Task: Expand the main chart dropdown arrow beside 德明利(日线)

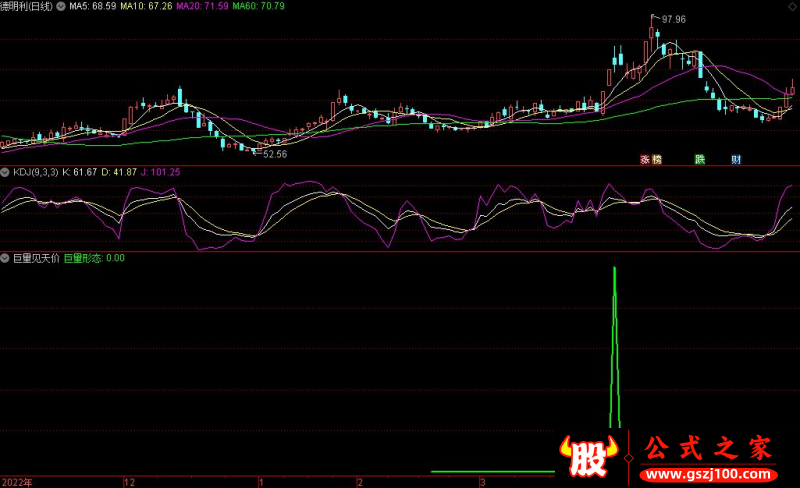Action: pos(63,6)
